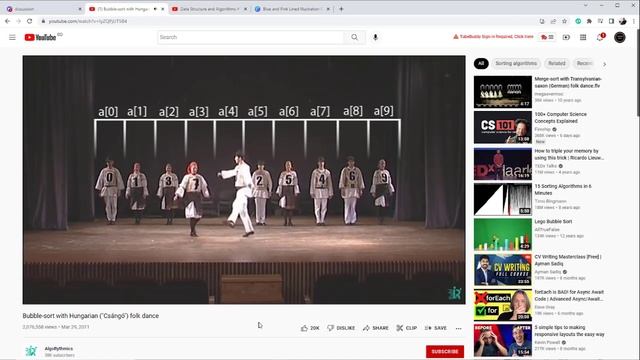640x360 pixels.
Task: Open the YouTube guide hamburger menu
Action: pyautogui.click(x=12, y=37)
